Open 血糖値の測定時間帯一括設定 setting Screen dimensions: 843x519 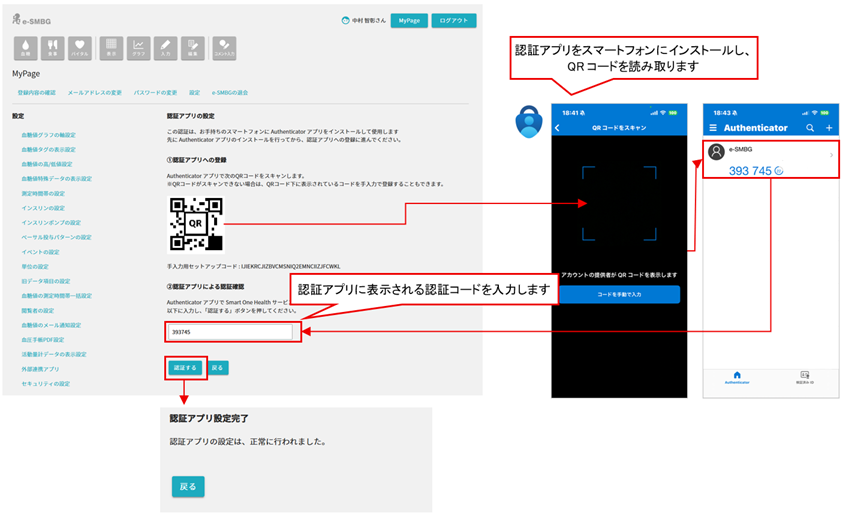point(56,296)
